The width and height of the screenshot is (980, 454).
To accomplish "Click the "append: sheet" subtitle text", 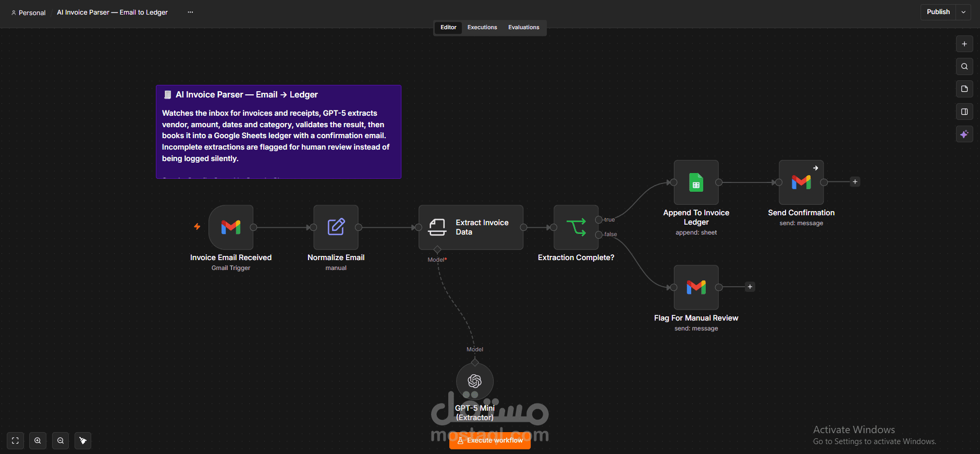I will [696, 232].
